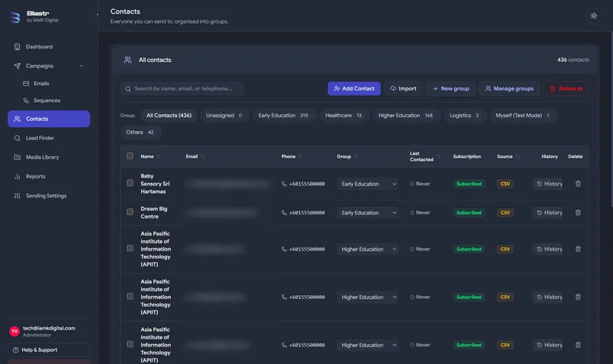The width and height of the screenshot is (613, 364).
Task: Delete the first Asia Pasific Institute row via trash icon
Action: click(x=578, y=249)
